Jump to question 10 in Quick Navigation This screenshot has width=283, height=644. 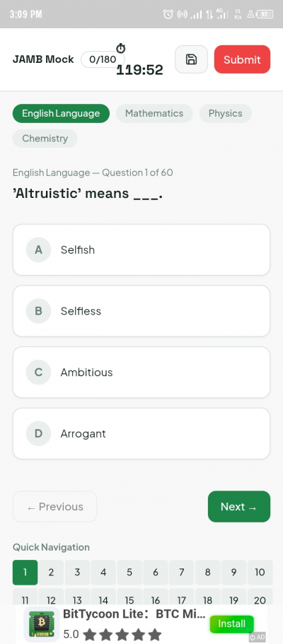pyautogui.click(x=260, y=572)
